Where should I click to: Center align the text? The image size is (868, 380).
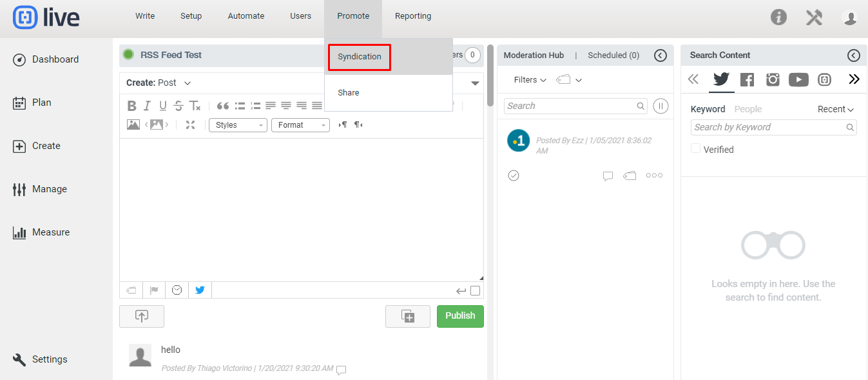point(286,106)
